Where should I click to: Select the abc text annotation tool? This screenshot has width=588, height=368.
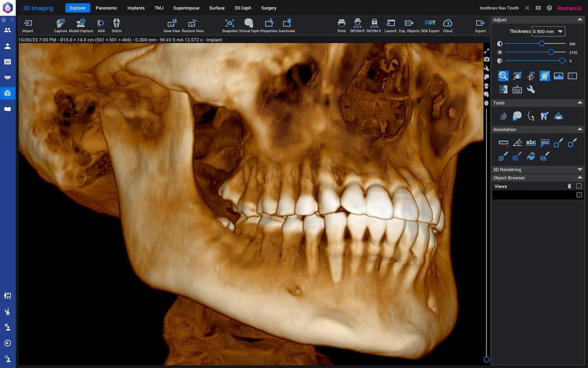pyautogui.click(x=531, y=142)
